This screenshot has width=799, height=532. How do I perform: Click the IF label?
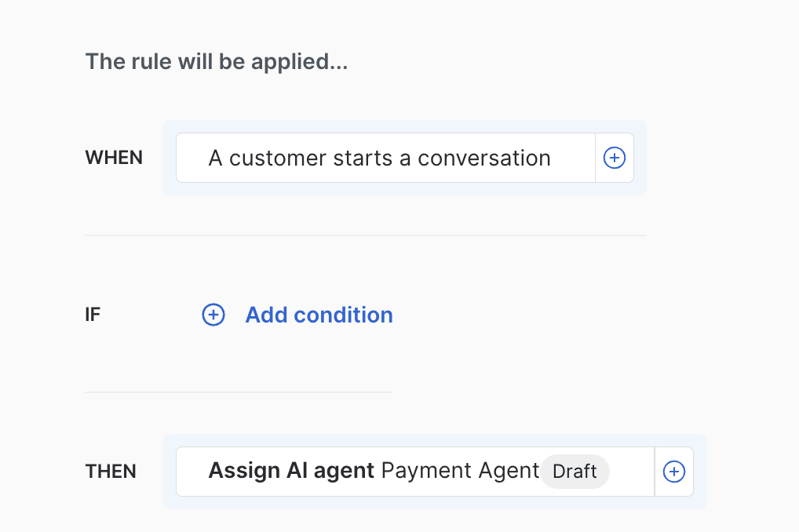pos(93,315)
